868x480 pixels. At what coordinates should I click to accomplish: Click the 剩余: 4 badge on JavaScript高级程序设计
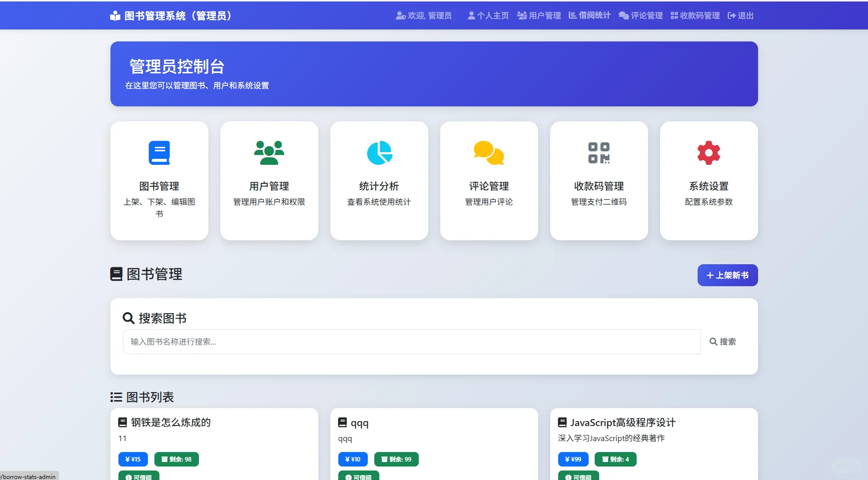click(615, 459)
